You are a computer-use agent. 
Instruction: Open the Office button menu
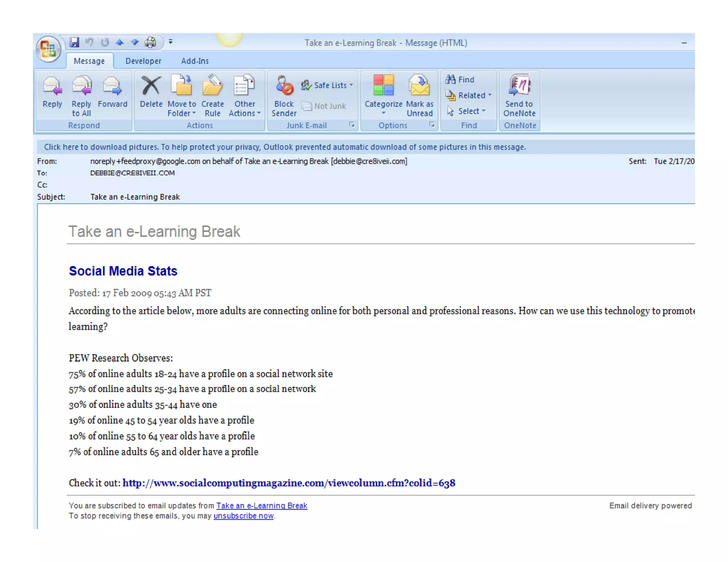[x=49, y=49]
